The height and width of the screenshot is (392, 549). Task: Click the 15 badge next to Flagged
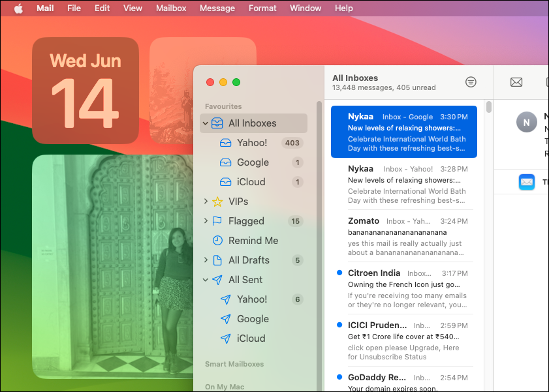pyautogui.click(x=295, y=221)
